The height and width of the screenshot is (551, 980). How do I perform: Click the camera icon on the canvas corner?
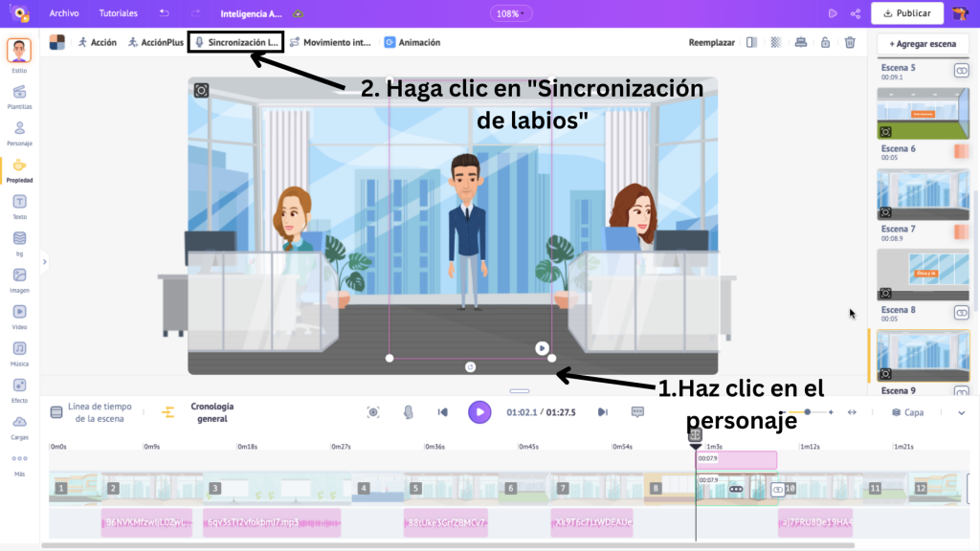201,91
